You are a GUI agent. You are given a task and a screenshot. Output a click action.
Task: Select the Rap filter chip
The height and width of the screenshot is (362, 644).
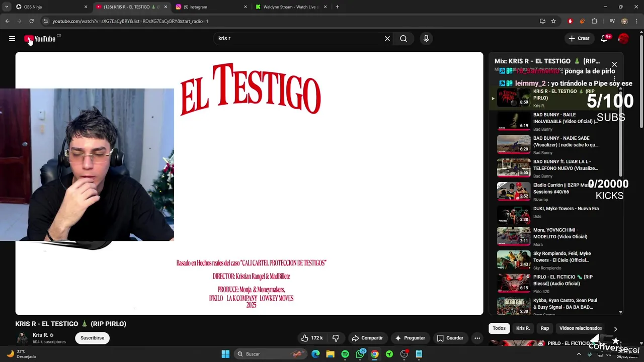(x=545, y=328)
